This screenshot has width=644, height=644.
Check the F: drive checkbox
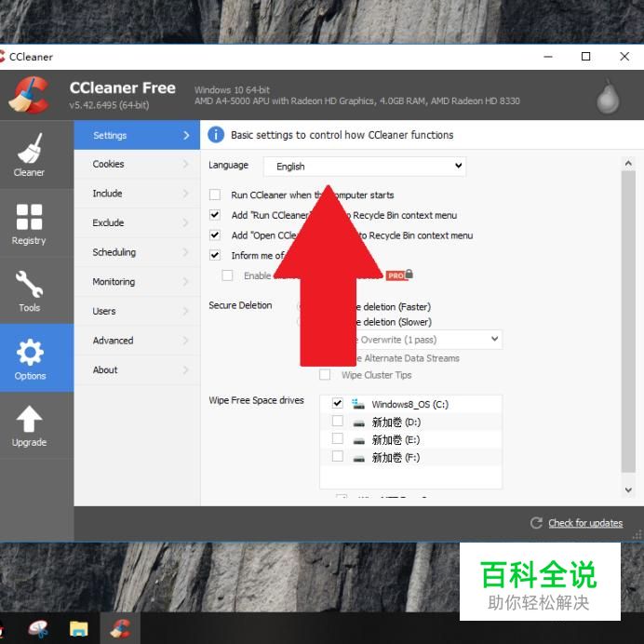[337, 456]
